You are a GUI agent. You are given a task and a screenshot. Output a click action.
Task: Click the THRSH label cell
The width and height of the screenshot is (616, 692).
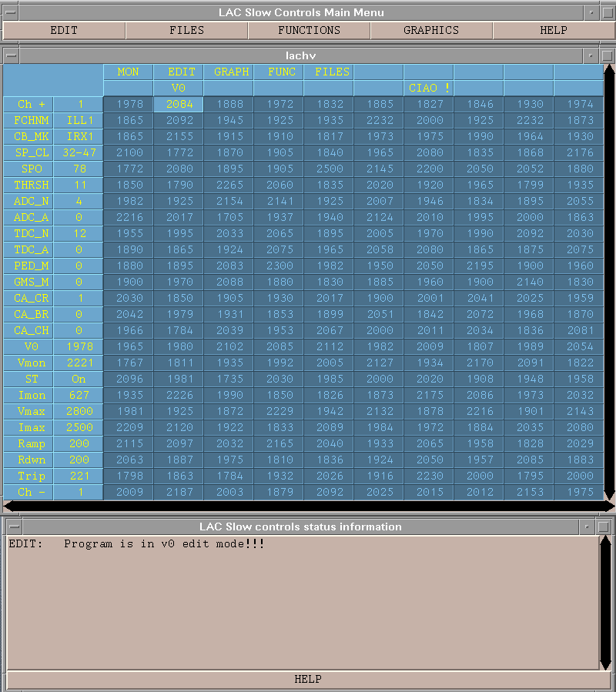28,186
